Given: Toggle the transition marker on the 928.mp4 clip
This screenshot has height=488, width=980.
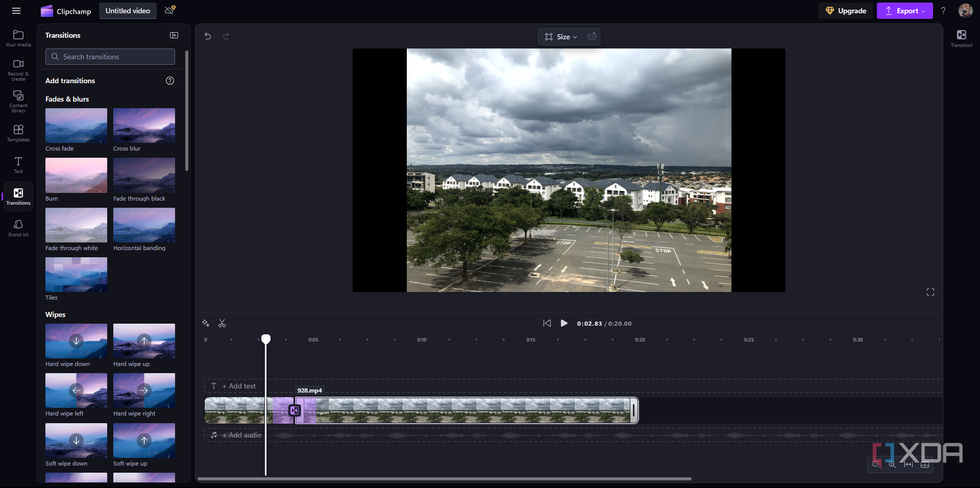Looking at the screenshot, I should click(294, 410).
